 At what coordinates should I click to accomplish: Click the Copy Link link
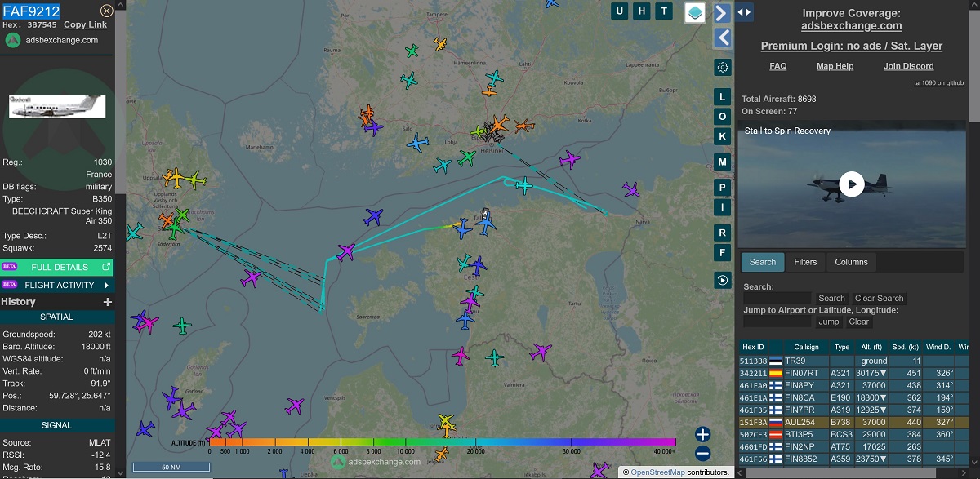pyautogui.click(x=86, y=25)
